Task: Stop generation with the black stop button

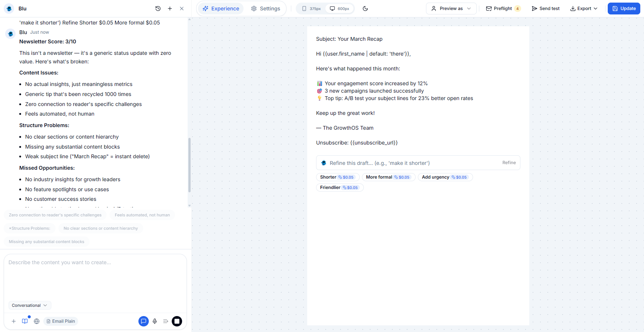Action: tap(177, 321)
